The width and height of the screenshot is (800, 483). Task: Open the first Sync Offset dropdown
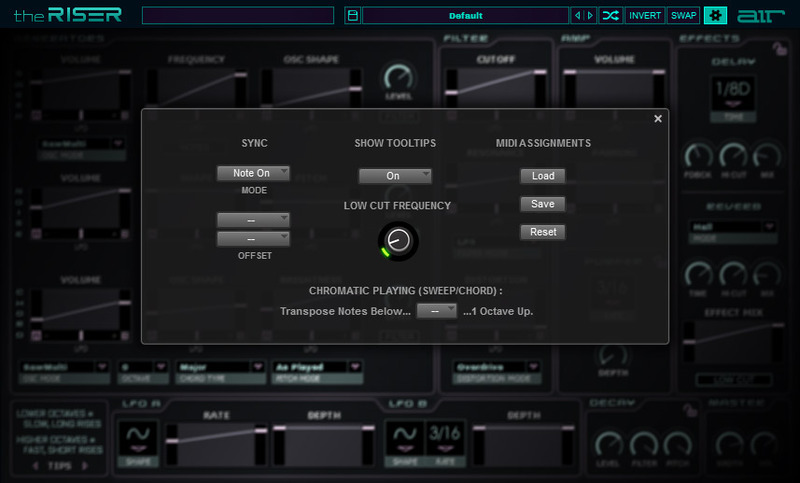click(x=253, y=219)
